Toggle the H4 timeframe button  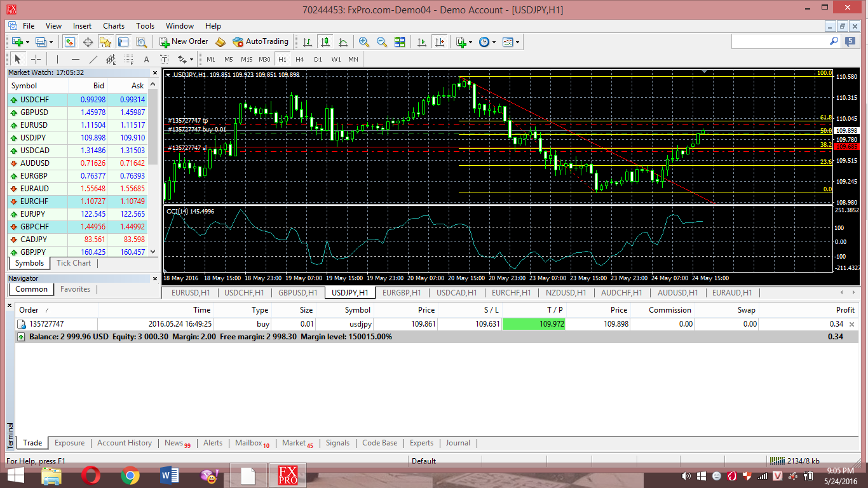click(300, 59)
